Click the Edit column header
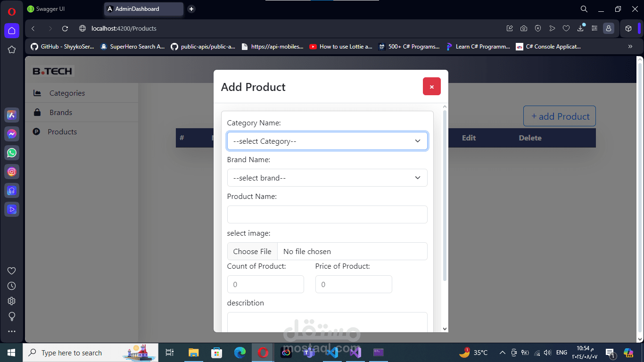 (469, 138)
